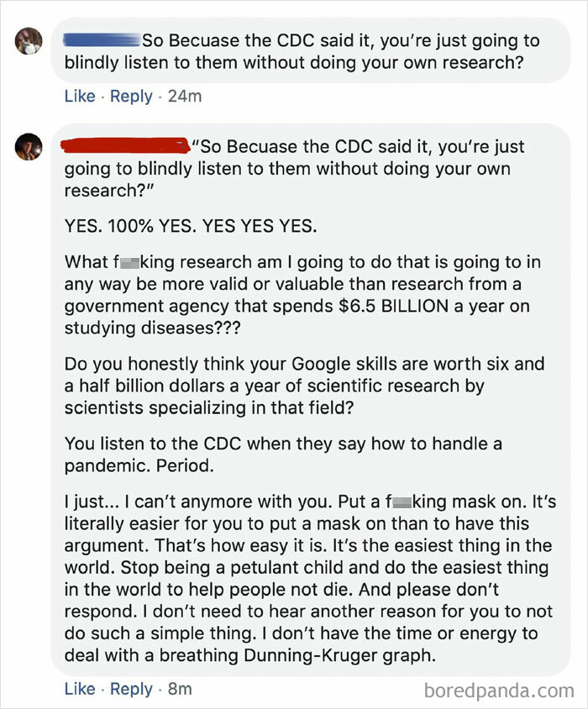
Task: Click the 'Google skills' paragraph
Action: click(294, 384)
